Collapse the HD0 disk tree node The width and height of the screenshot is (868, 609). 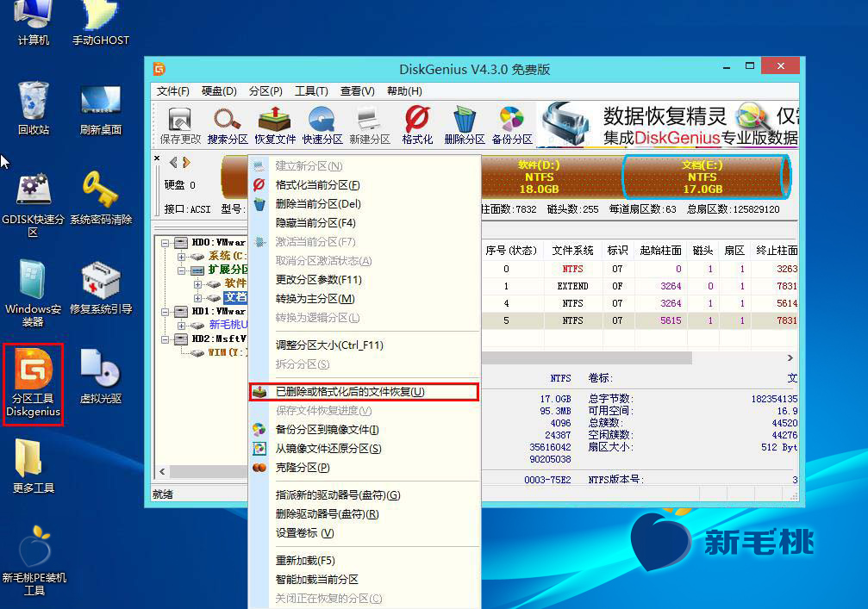tap(165, 243)
